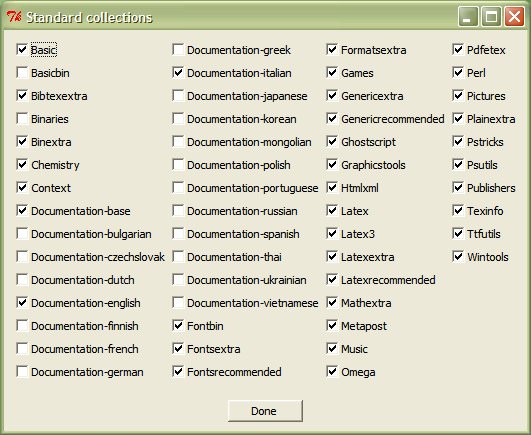This screenshot has height=435, width=531.
Task: Uncheck the Bibtexextra checkbox
Action: 22,95
